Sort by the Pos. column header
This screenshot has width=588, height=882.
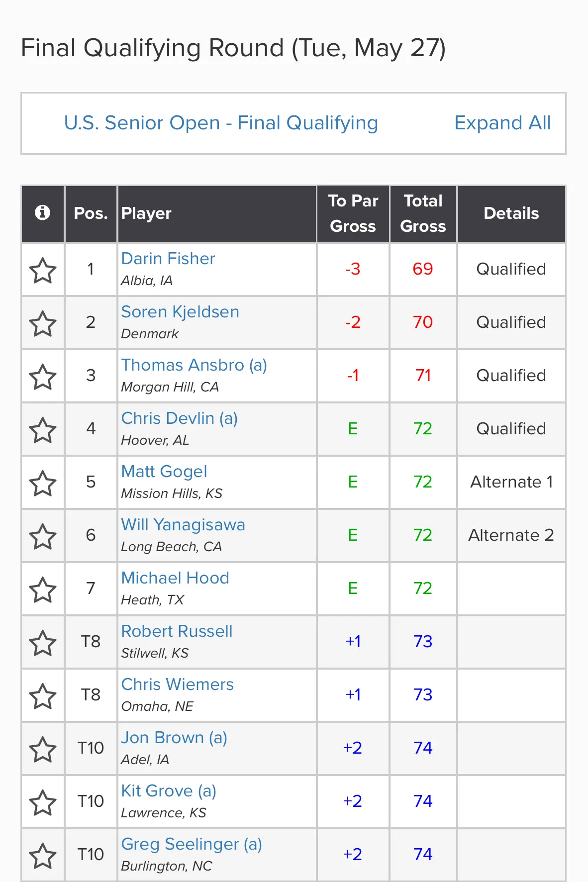tap(91, 213)
